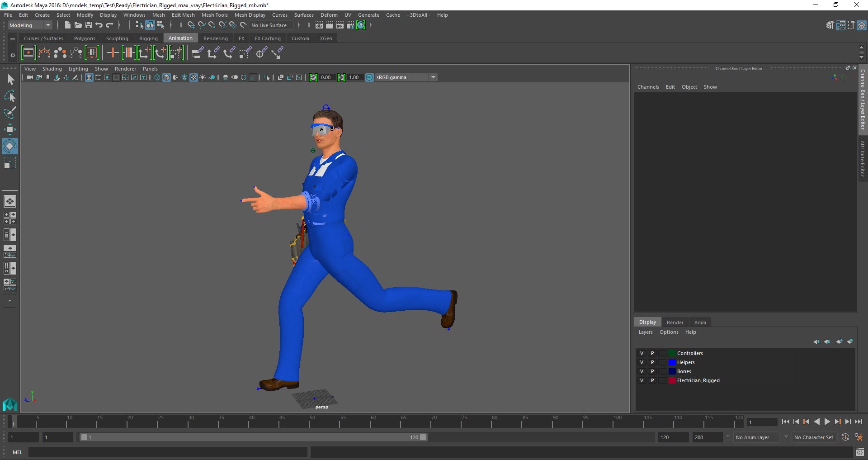Screen dimensions: 868x460
Task: Activate the Lasso select tool
Action: [10, 96]
